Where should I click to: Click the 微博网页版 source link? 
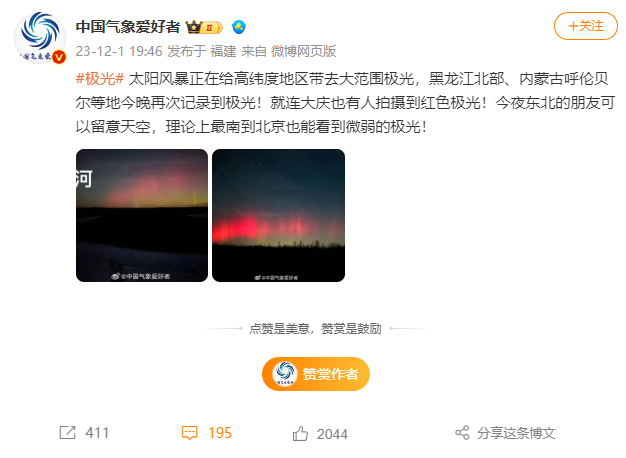tap(303, 51)
